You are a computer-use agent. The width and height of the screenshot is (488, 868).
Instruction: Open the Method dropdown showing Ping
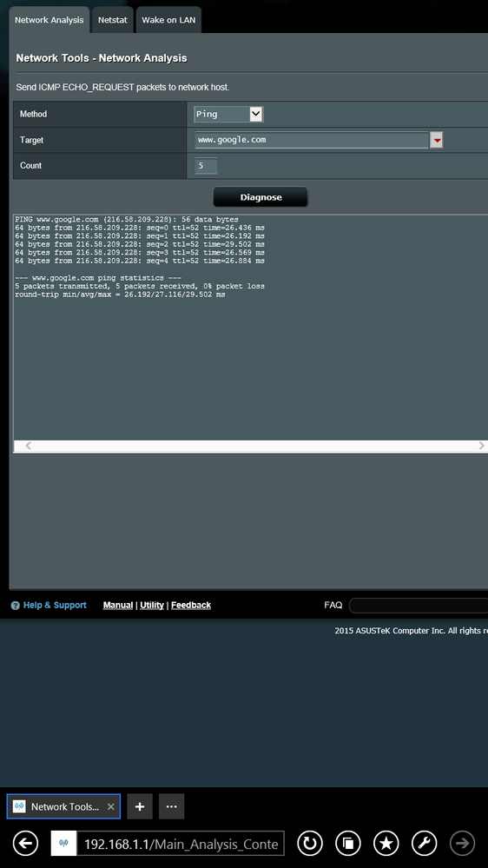[x=228, y=114]
